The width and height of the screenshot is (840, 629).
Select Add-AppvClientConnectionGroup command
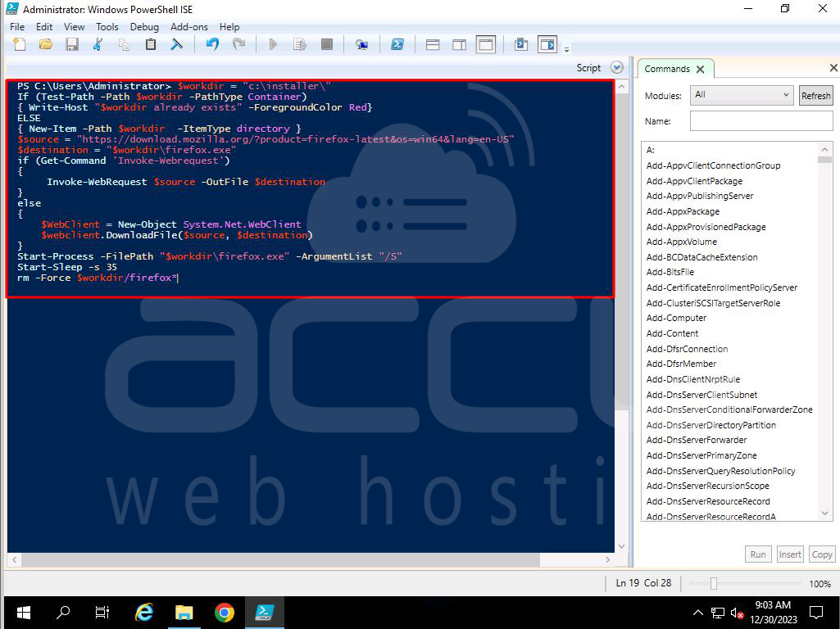point(713,165)
